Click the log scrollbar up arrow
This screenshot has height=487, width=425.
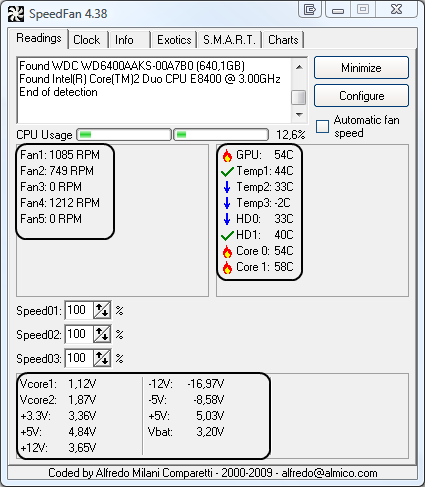299,67
